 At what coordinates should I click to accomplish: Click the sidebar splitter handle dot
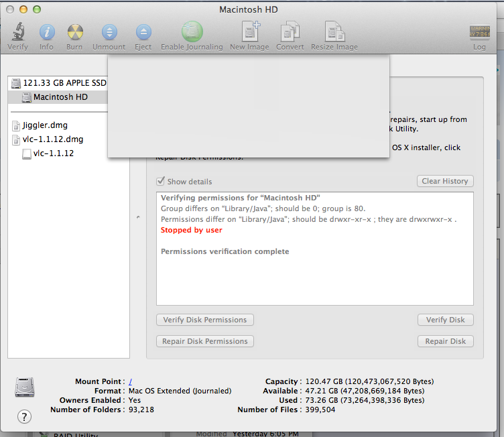point(138,217)
